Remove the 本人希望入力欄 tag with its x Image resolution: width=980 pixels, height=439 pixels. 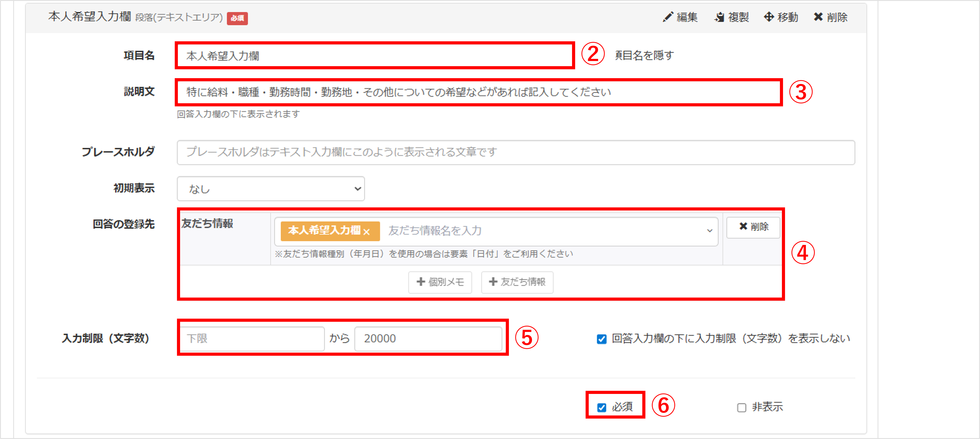coord(366,231)
